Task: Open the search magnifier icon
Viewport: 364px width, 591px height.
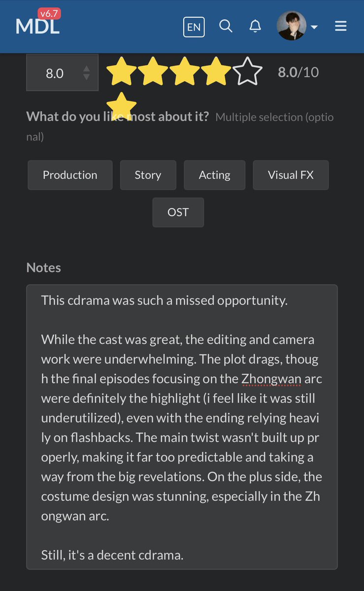Action: pyautogui.click(x=226, y=26)
